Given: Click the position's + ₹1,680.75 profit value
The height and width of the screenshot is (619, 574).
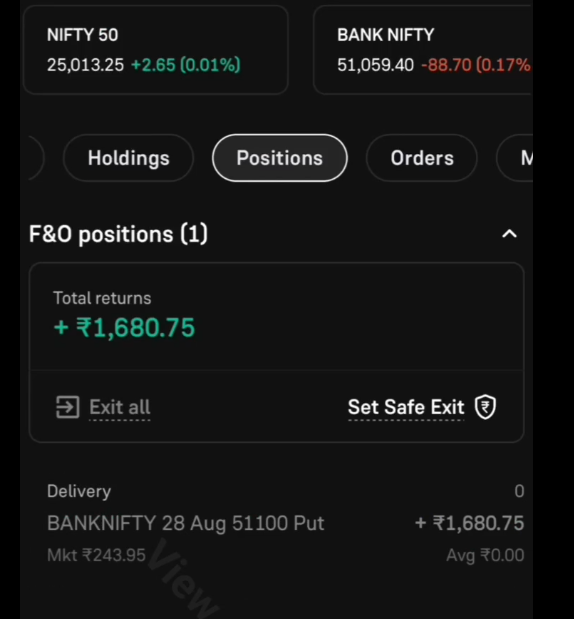Looking at the screenshot, I should [469, 523].
